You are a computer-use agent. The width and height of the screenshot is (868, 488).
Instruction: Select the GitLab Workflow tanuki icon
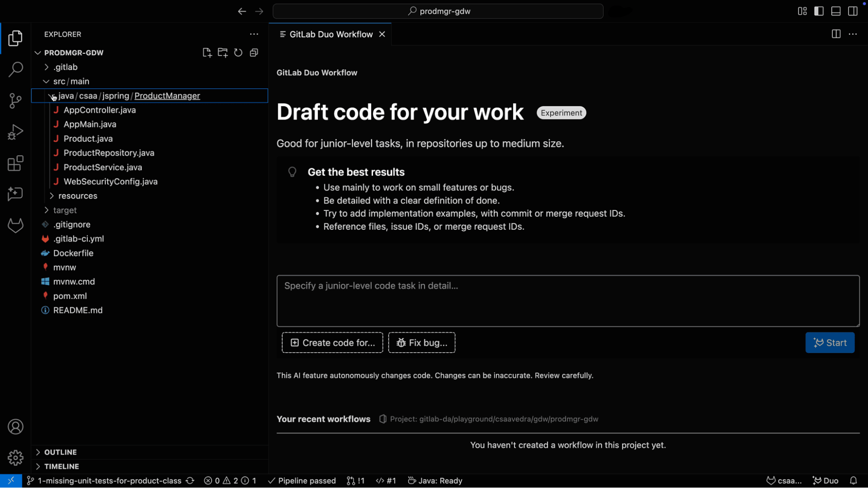(15, 226)
